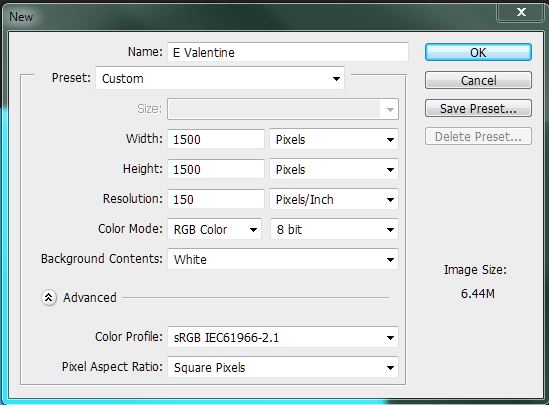Close the New dialog with X
This screenshot has width=549, height=405.
(521, 12)
